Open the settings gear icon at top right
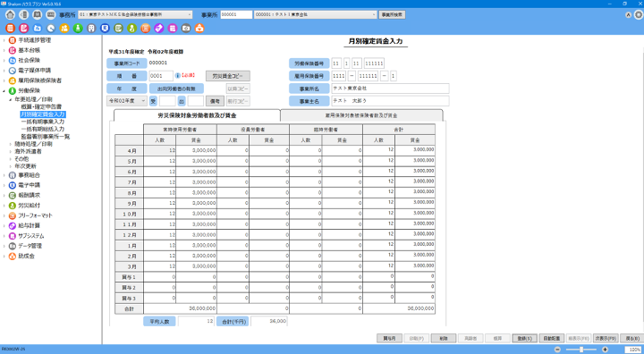 pos(639,15)
